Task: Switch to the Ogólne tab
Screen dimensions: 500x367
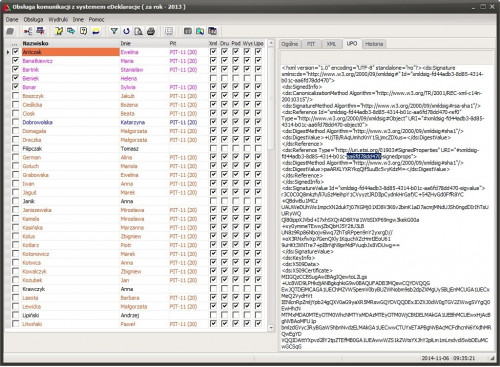Action: [x=290, y=44]
